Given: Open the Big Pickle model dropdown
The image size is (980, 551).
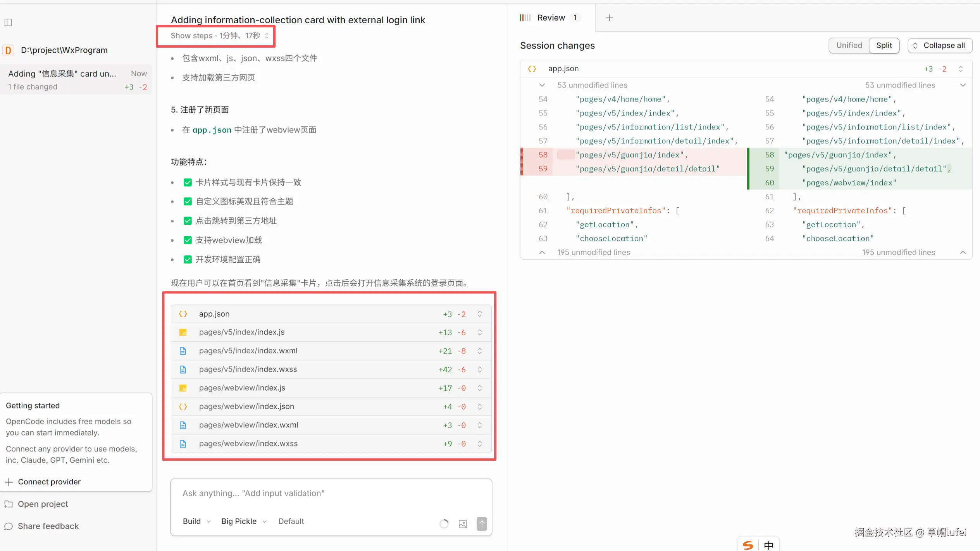Looking at the screenshot, I should (244, 521).
